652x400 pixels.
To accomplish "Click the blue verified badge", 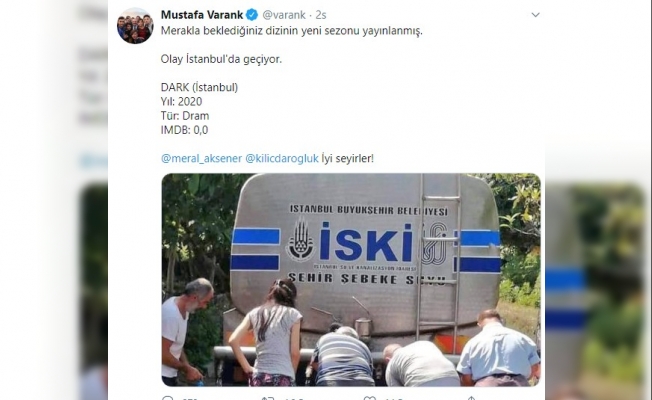I will (x=252, y=15).
